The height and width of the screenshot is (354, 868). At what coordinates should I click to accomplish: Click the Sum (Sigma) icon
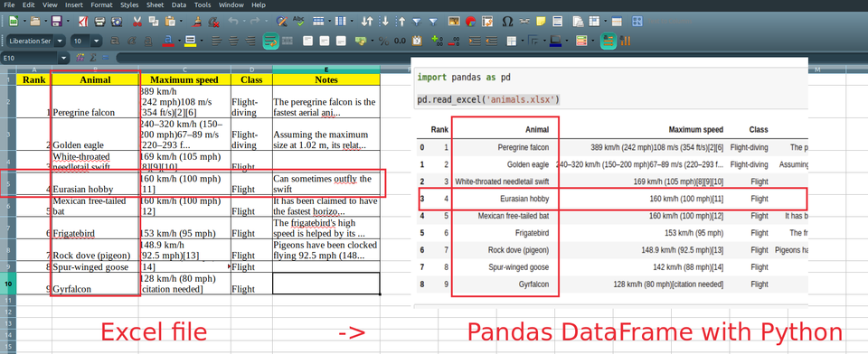[93, 58]
